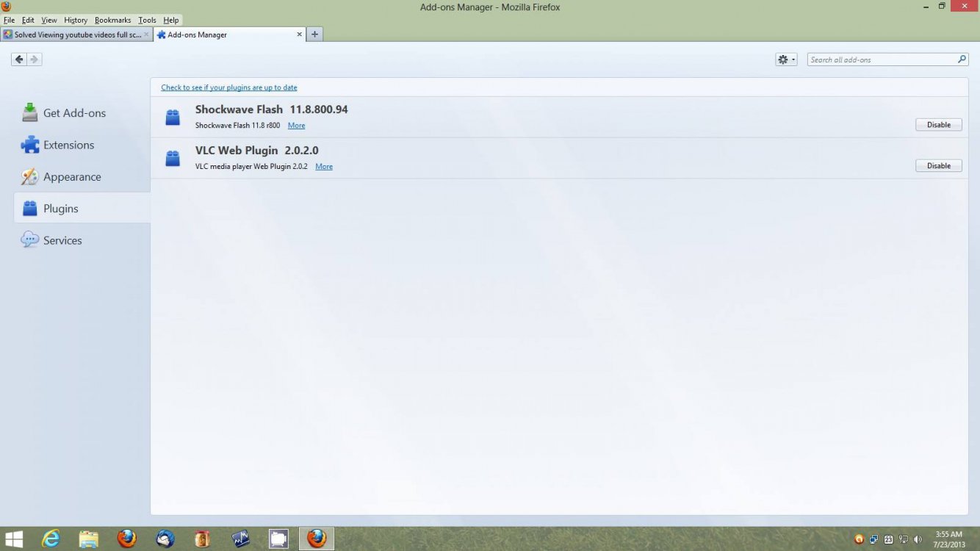Open the gear tools menu for all add-ons
980x551 pixels.
pyautogui.click(x=786, y=60)
